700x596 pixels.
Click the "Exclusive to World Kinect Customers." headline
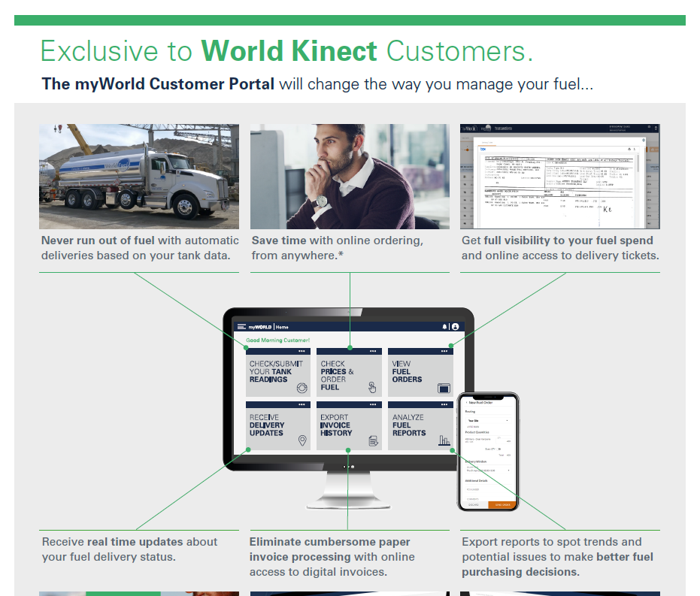(x=287, y=51)
